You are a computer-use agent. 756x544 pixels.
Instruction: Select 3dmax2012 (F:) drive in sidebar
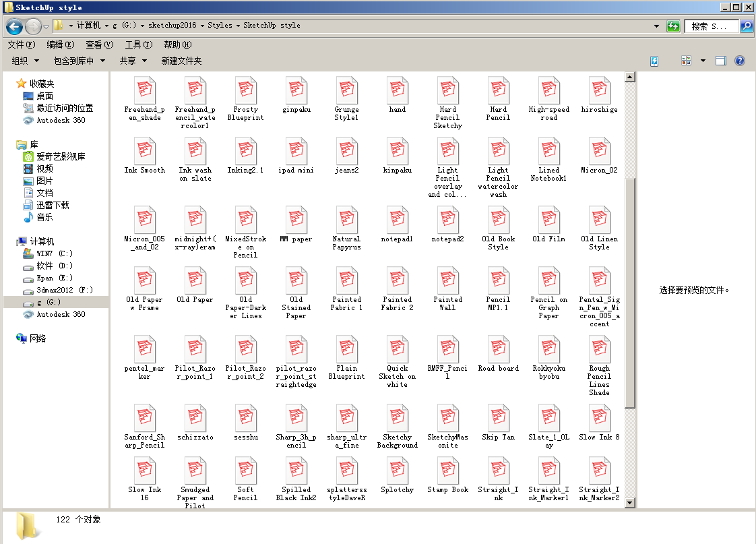[x=64, y=290]
